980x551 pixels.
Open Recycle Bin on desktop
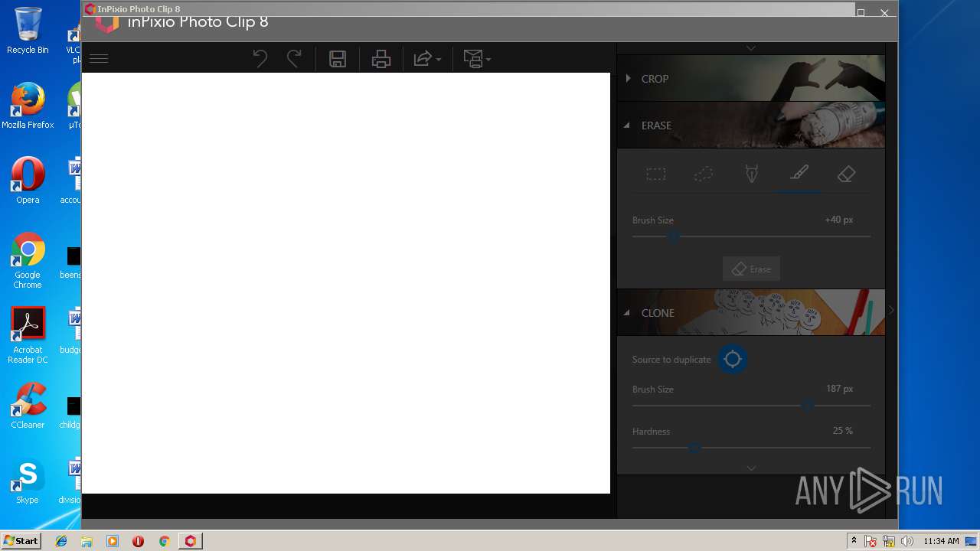[28, 31]
